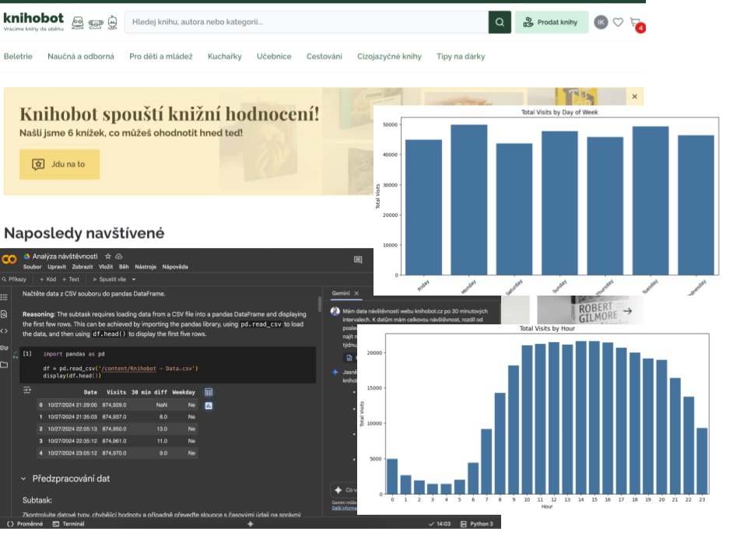
Task: Convert dataframe to interactive table icon
Action: coord(209,392)
